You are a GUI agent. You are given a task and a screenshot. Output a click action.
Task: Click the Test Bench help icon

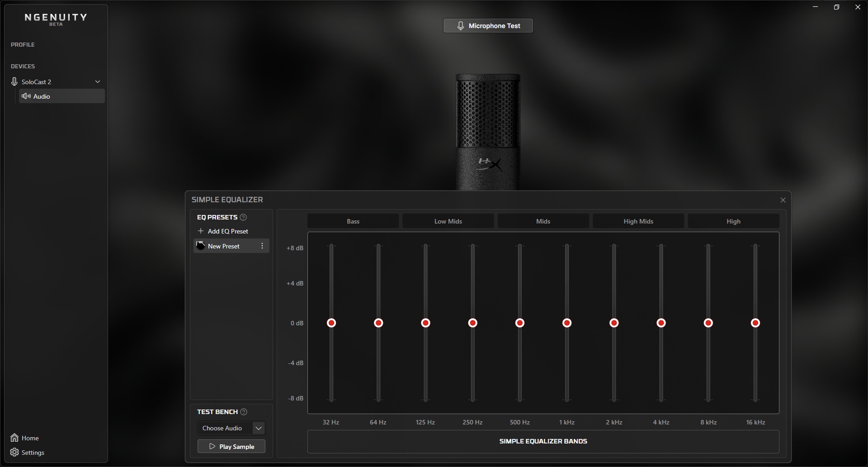coord(244,412)
